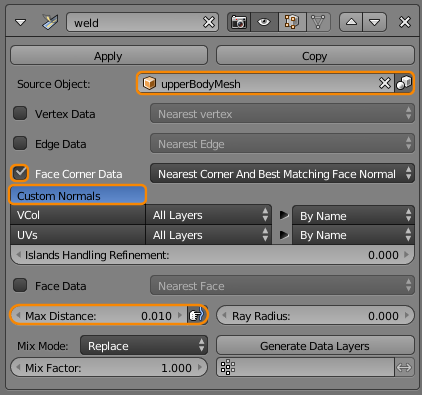Viewport: 422px width, 395px height.
Task: Click the Ray Radius value field
Action: point(315,315)
